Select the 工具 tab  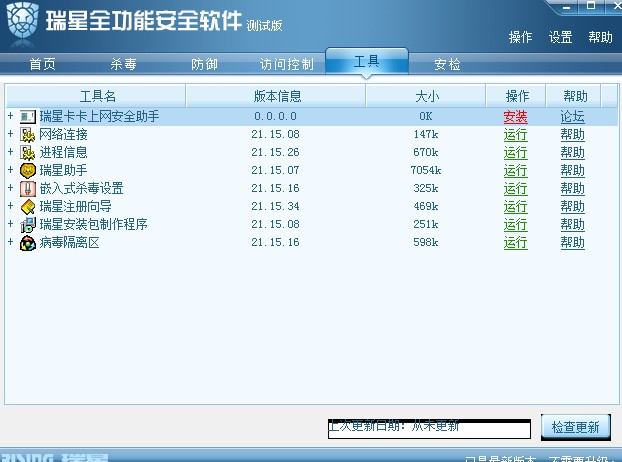coord(367,61)
